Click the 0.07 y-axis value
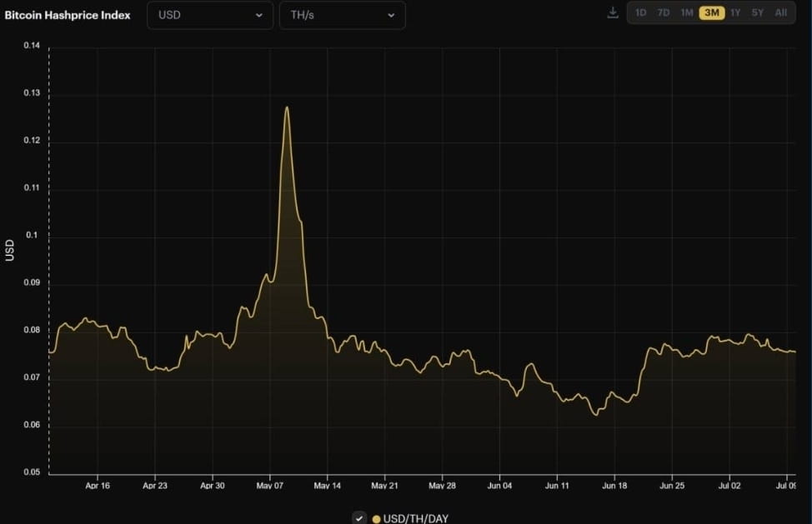Image resolution: width=812 pixels, height=524 pixels. (32, 377)
